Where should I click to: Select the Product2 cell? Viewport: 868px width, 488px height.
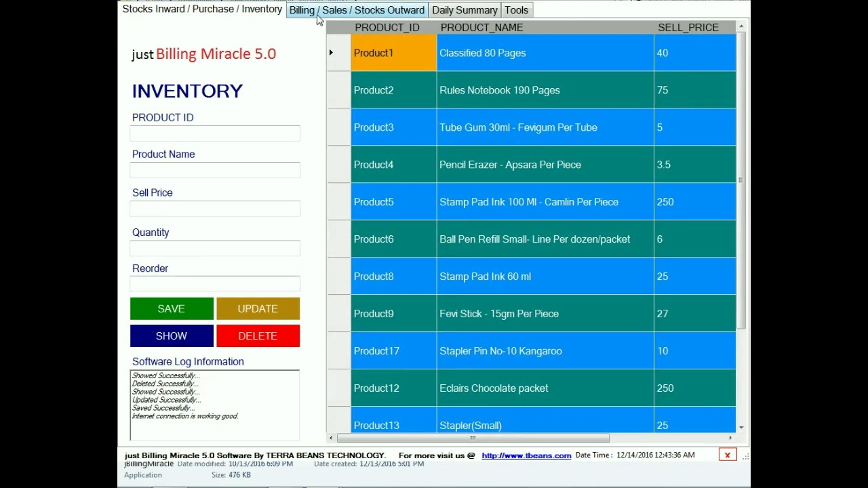[393, 90]
